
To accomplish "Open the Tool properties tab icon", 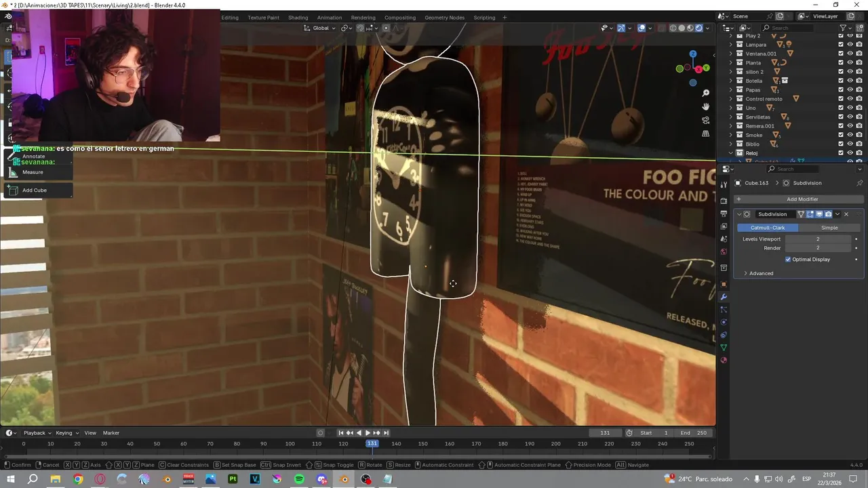I will point(724,184).
